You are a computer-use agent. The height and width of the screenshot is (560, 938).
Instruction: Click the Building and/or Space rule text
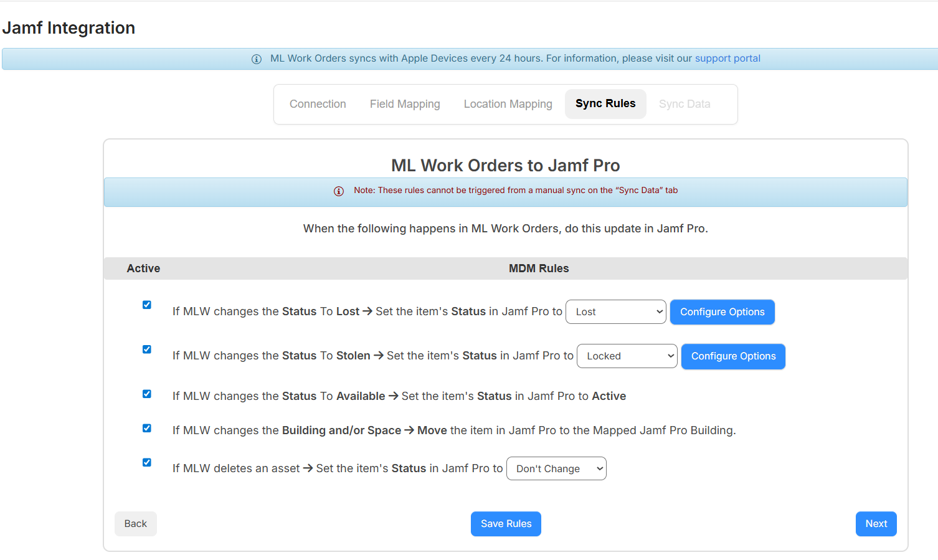[454, 430]
